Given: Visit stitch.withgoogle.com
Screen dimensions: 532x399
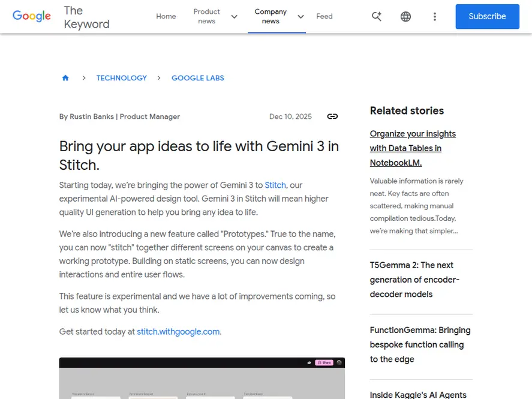Looking at the screenshot, I should click(177, 331).
